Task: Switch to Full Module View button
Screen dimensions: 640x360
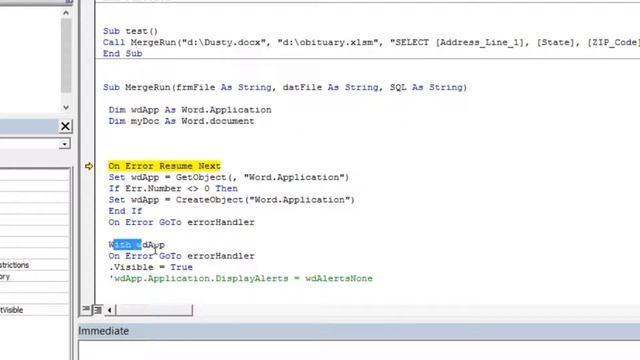Action: coord(98,310)
